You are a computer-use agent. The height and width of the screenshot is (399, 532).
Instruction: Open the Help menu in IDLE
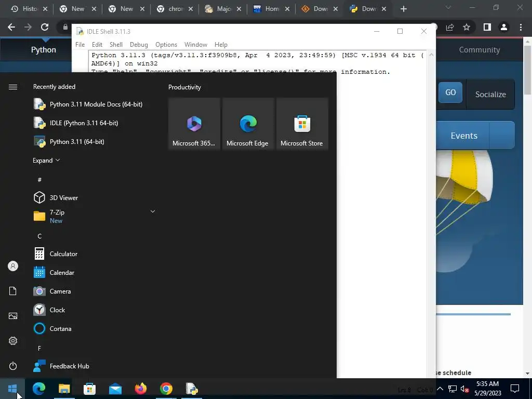pyautogui.click(x=221, y=45)
